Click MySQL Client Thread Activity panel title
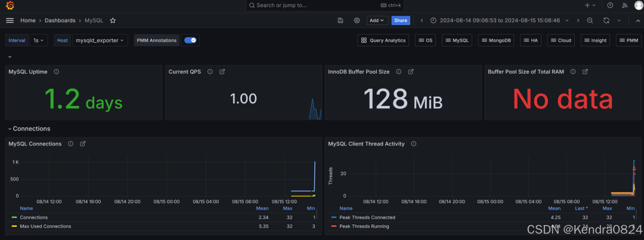This screenshot has height=240, width=644. 366,144
